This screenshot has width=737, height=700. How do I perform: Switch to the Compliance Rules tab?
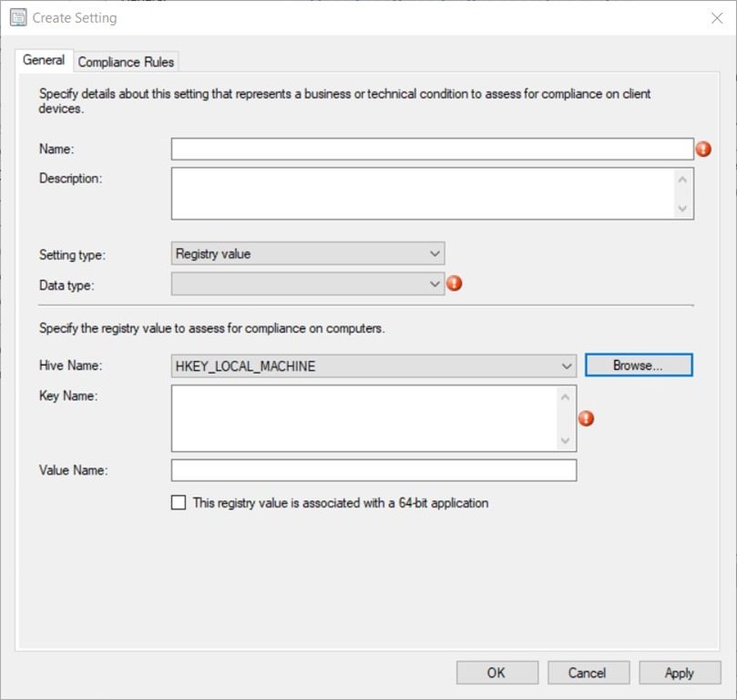tap(126, 62)
